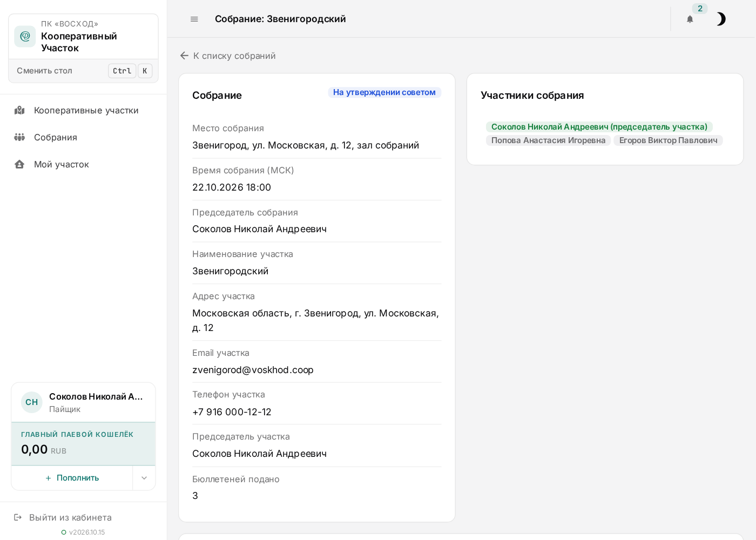Click the Мой участок house icon
756x540 pixels.
point(19,164)
